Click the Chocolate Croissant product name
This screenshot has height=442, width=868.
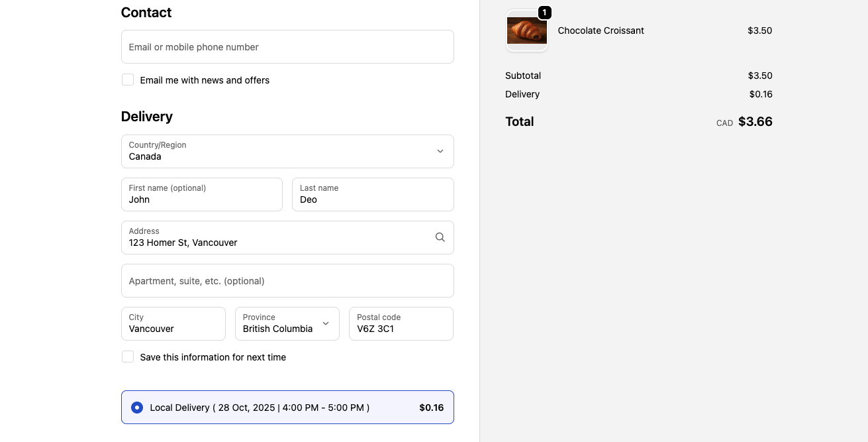tap(601, 30)
